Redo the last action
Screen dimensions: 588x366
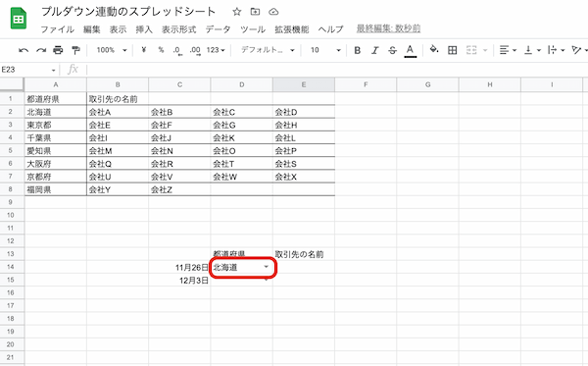click(41, 50)
